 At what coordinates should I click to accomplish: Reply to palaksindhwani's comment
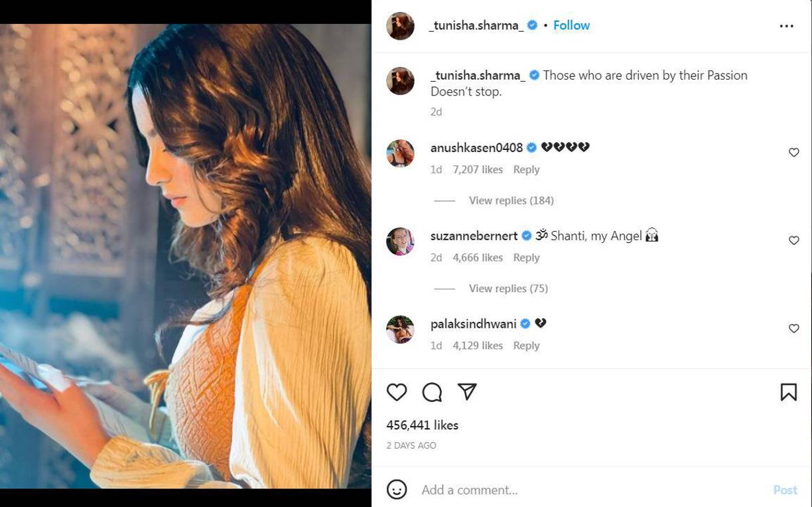526,345
